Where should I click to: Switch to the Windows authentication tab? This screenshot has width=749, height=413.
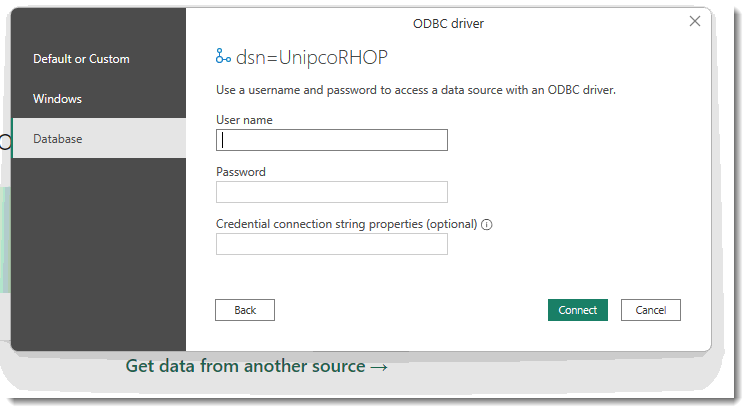tap(57, 99)
